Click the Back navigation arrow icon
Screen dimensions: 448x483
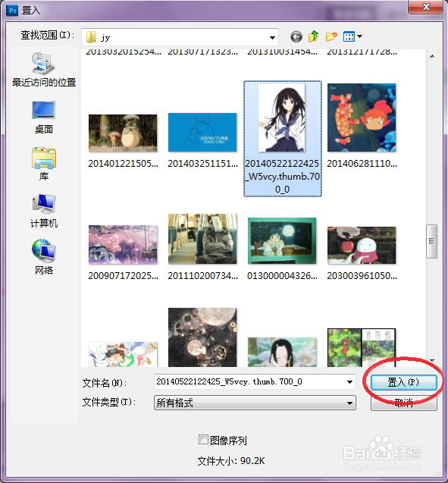coord(296,37)
